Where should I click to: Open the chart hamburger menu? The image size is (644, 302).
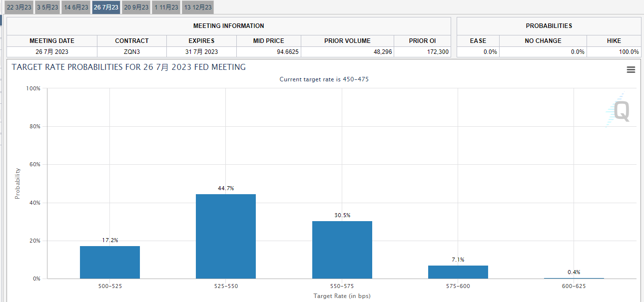[x=631, y=70]
